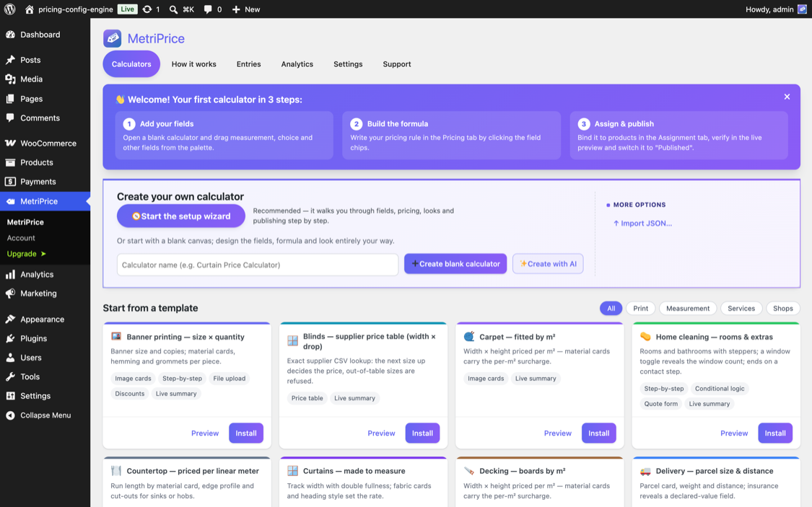Preview the Home cleaning template

pos(734,433)
